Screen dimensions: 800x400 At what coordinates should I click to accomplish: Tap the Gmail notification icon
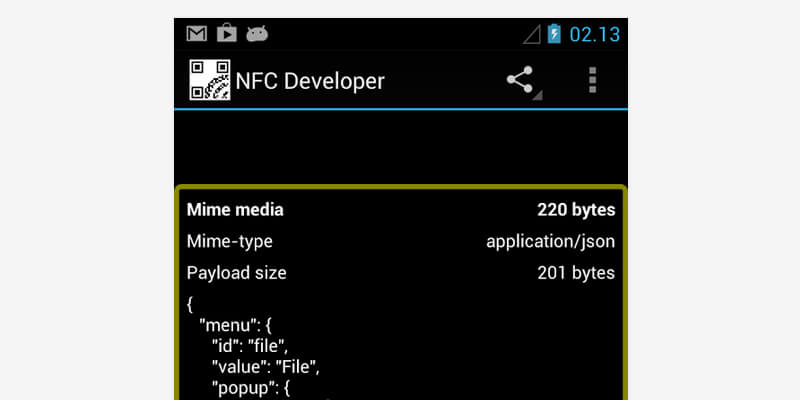(197, 34)
